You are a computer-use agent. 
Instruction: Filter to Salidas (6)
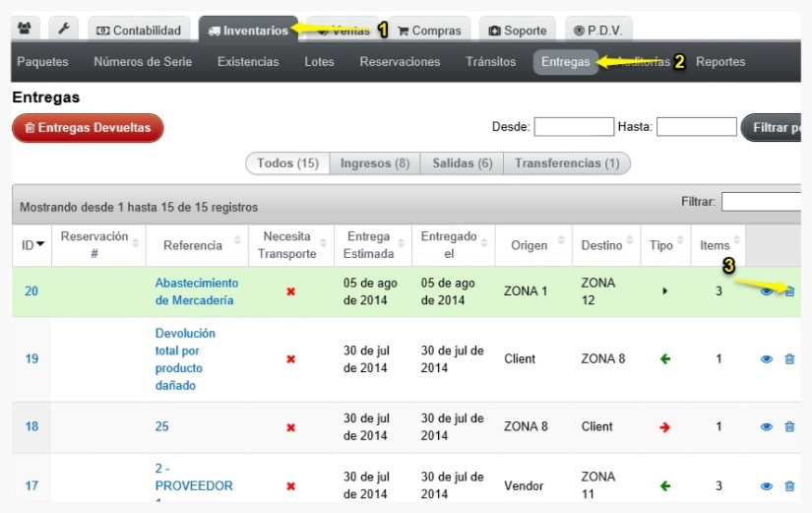(x=462, y=163)
